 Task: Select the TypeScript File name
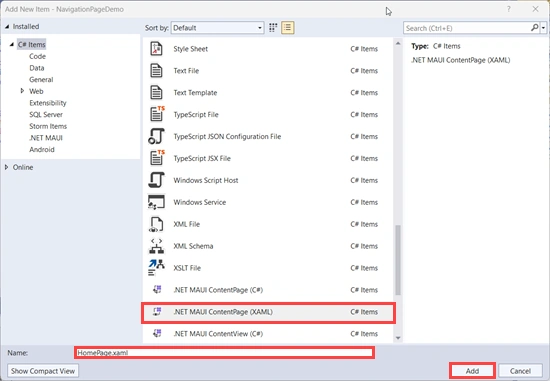point(196,115)
